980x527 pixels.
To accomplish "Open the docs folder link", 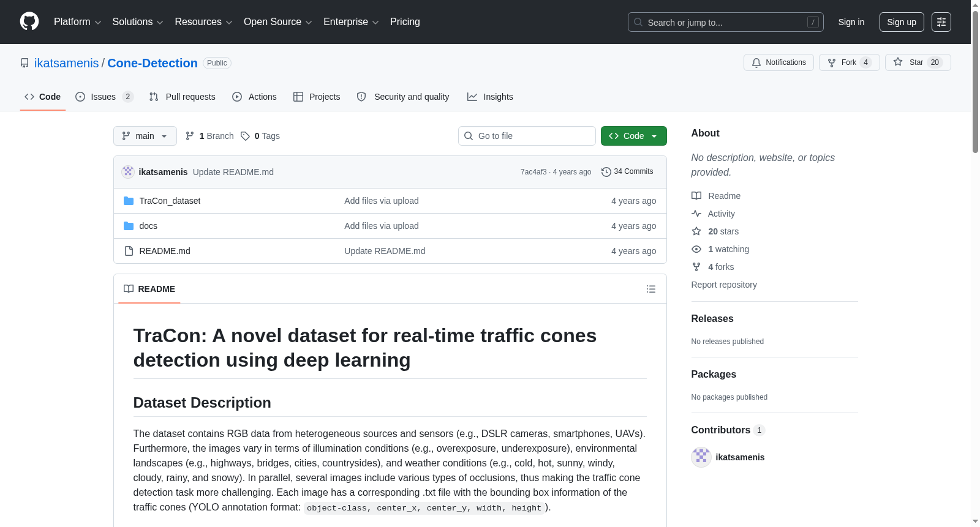I will pyautogui.click(x=148, y=226).
